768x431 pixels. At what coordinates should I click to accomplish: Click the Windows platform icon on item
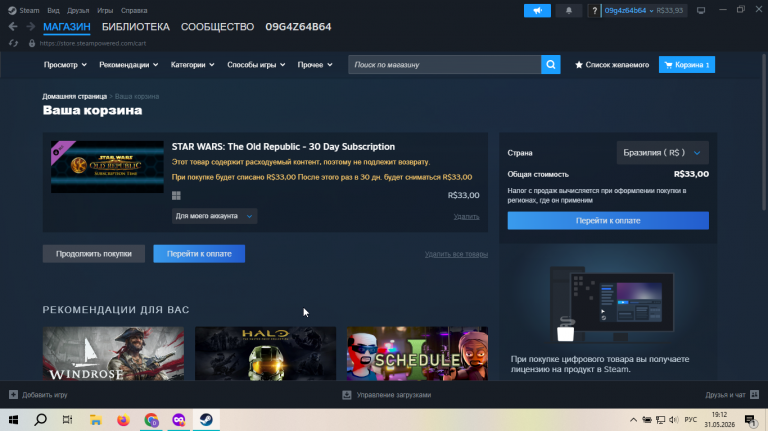(176, 196)
